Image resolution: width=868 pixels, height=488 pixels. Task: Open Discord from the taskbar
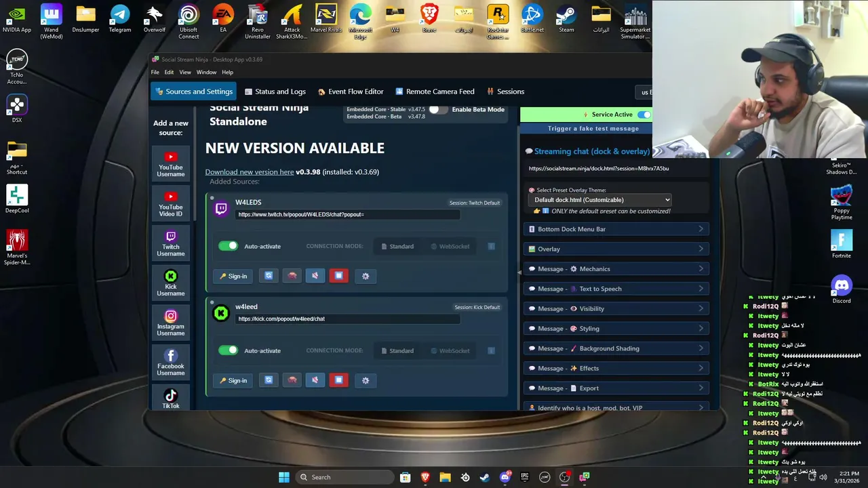tap(505, 477)
